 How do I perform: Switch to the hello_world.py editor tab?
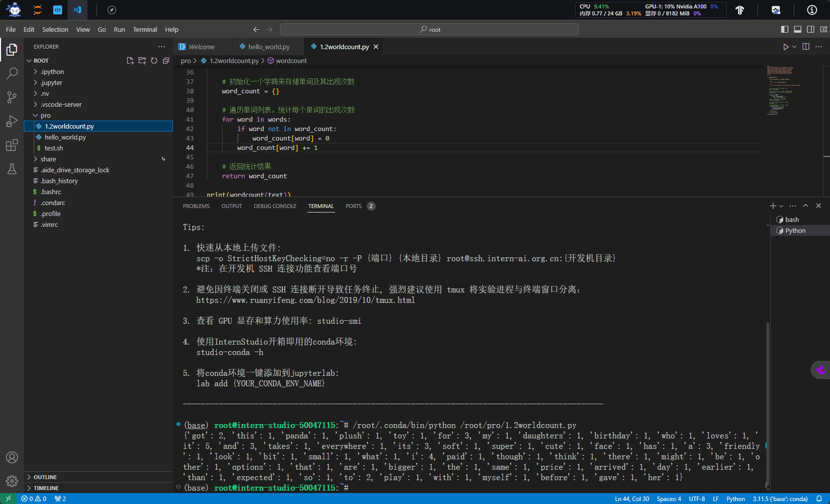point(268,47)
